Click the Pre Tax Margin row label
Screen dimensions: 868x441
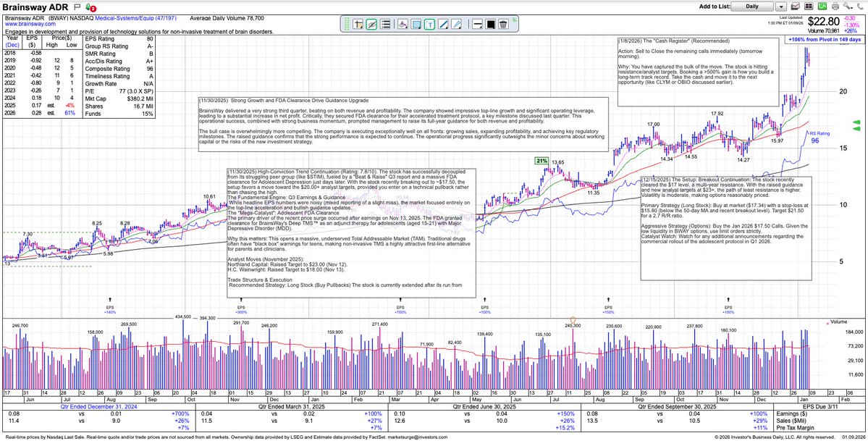796,427
